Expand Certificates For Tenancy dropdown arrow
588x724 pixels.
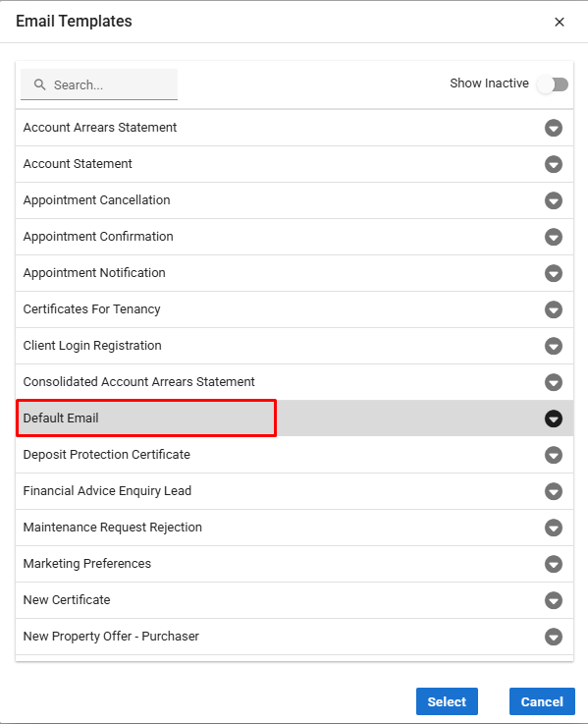tap(554, 309)
